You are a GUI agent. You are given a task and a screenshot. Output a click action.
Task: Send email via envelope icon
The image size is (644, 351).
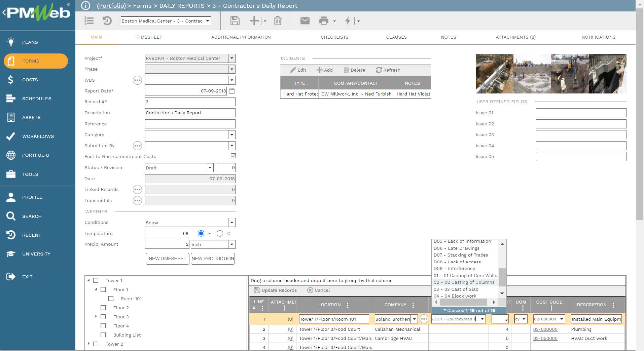(x=305, y=21)
